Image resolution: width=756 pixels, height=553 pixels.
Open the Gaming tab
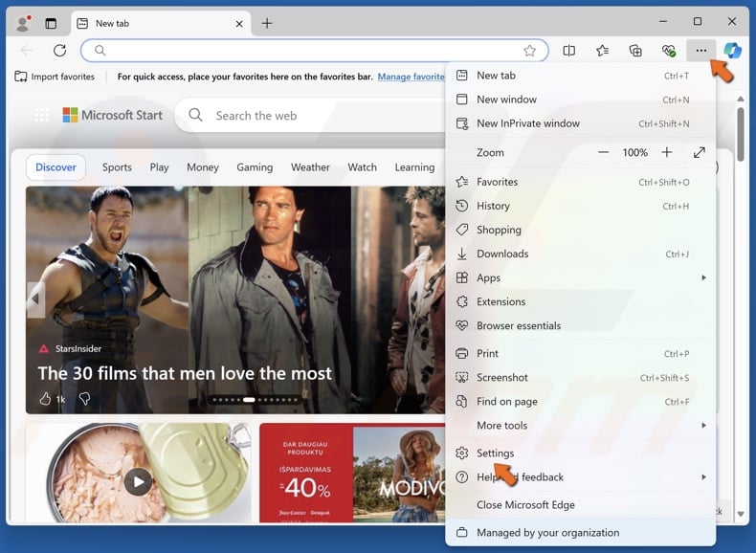[255, 167]
